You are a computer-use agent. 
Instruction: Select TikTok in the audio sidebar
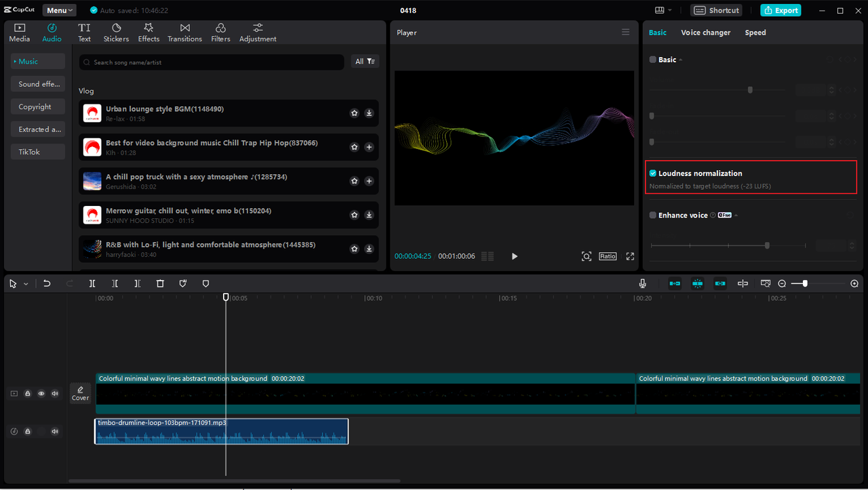(37, 151)
